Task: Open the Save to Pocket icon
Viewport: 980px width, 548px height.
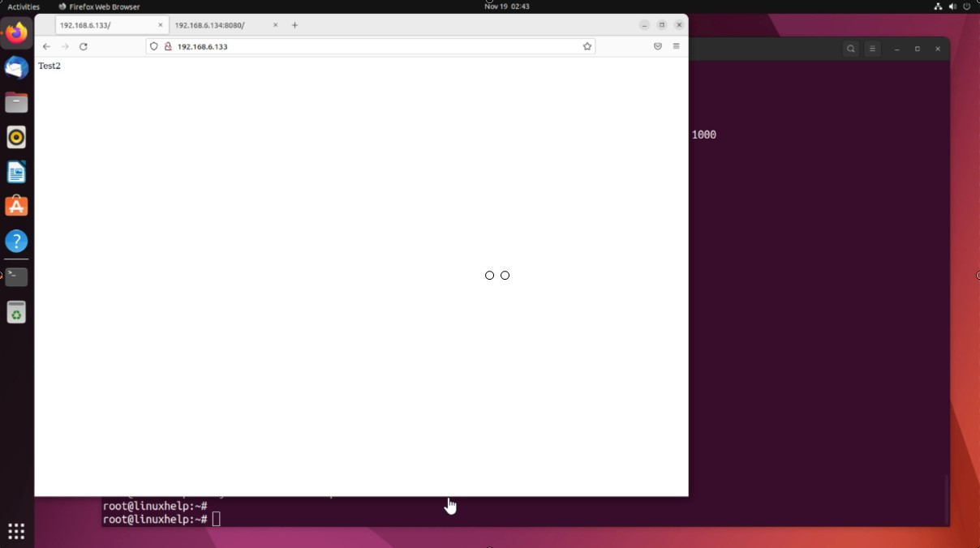Action: (658, 46)
